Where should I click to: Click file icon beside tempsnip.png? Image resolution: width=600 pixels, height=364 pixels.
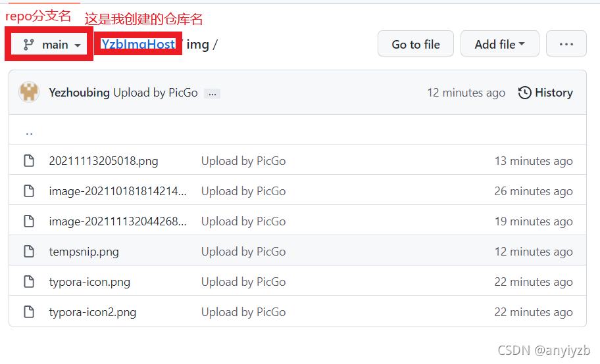29,251
